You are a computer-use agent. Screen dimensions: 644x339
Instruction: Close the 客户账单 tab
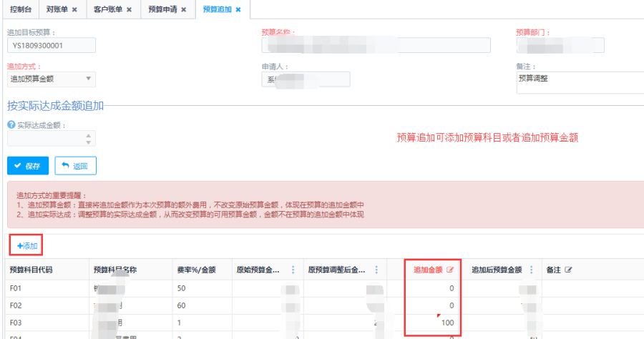tap(129, 10)
